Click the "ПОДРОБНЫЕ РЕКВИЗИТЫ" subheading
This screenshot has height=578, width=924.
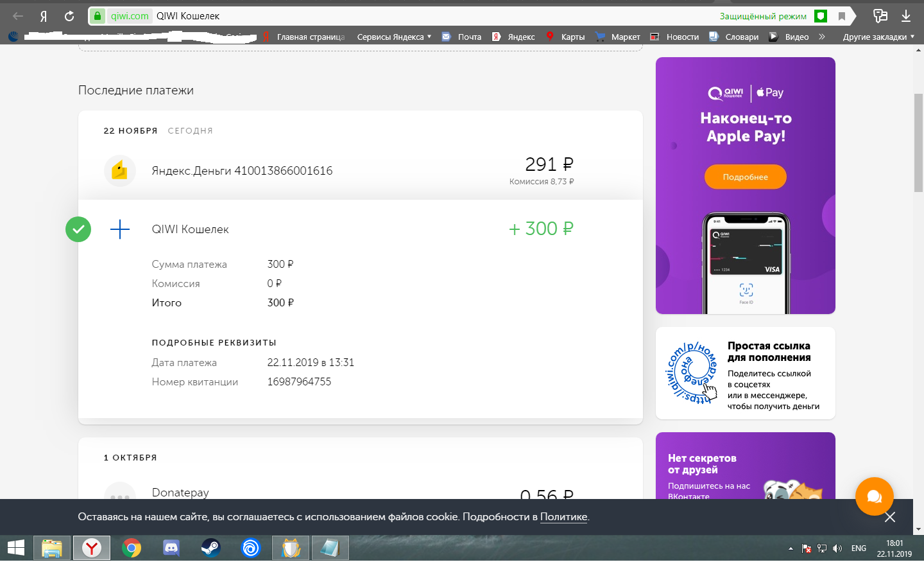(214, 342)
